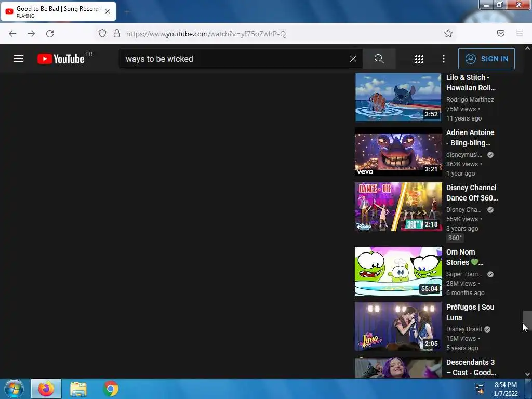The height and width of the screenshot is (399, 532).
Task: Click the magnifier search button
Action: click(379, 59)
